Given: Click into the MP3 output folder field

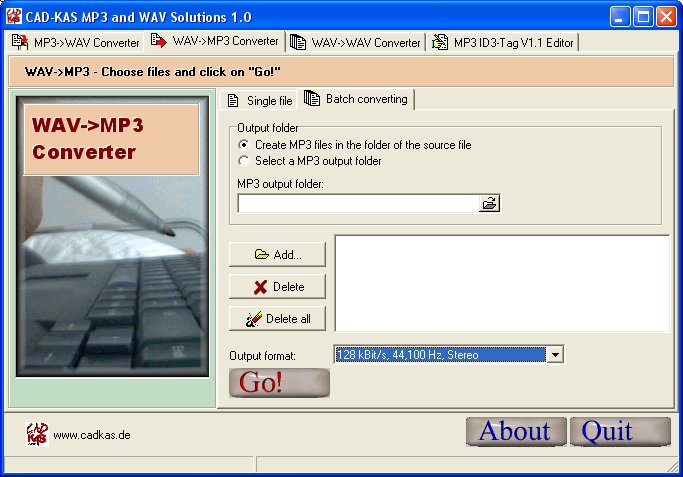Looking at the screenshot, I should point(358,203).
